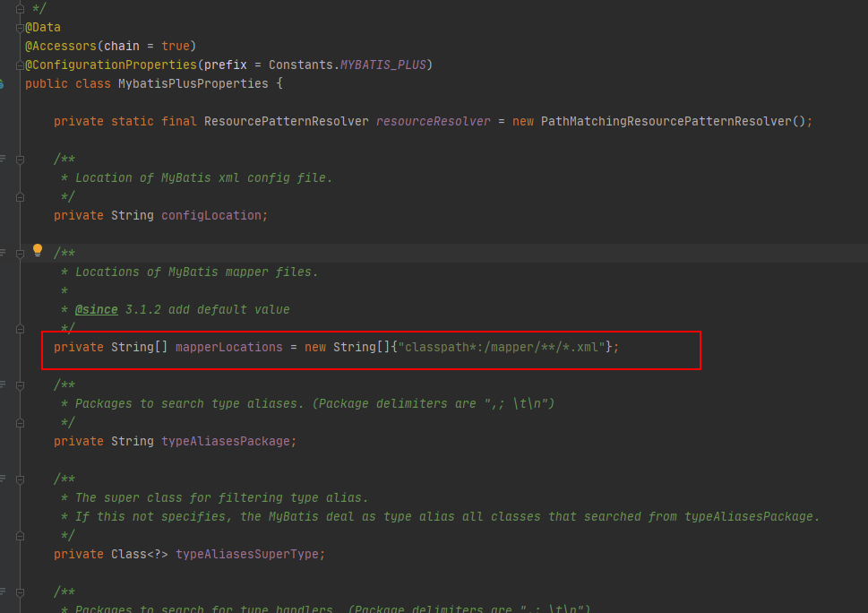Select the string "classpath*:/mapper/**/*.xml"

[502, 347]
